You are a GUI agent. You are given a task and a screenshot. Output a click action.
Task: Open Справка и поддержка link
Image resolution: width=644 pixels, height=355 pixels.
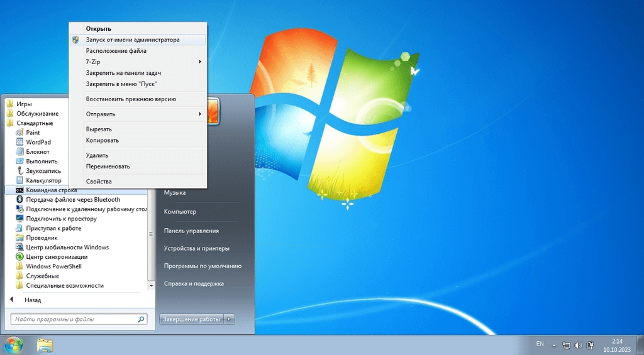coord(194,283)
